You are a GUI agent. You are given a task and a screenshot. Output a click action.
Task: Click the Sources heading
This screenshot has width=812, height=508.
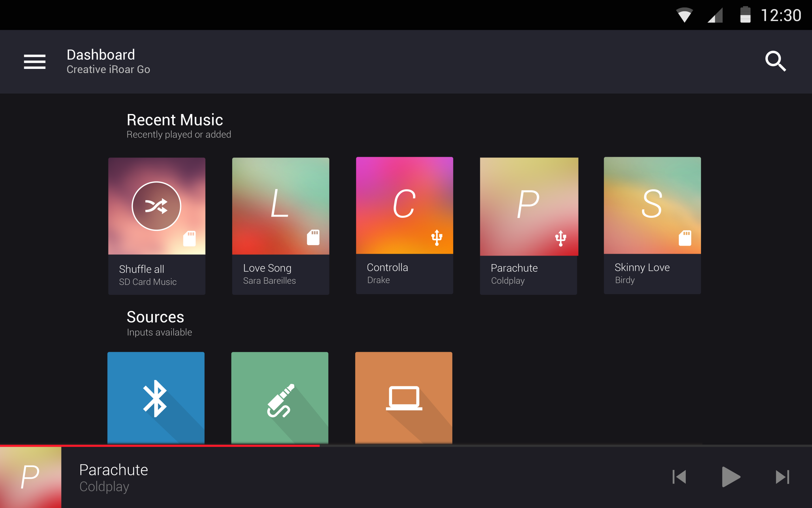[x=155, y=317]
